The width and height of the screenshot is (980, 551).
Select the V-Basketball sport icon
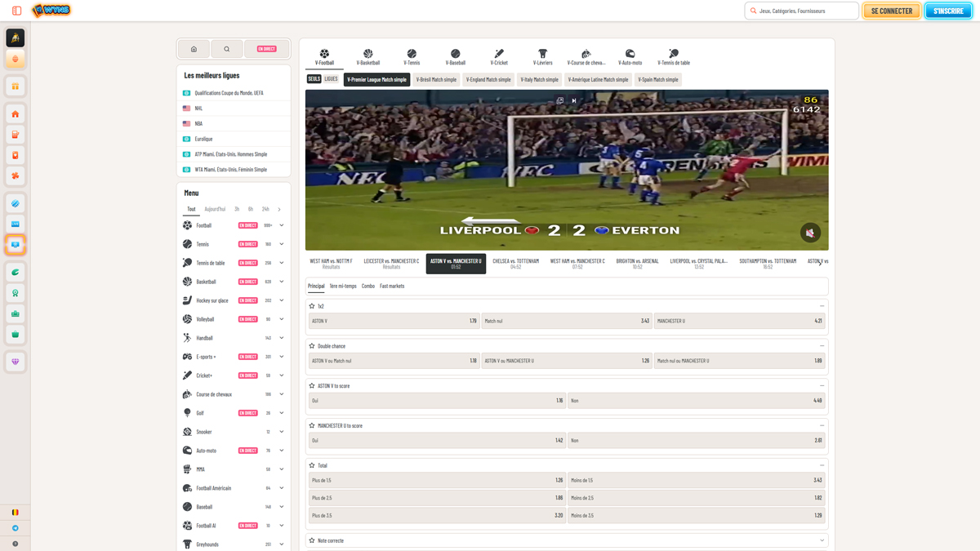point(367,56)
